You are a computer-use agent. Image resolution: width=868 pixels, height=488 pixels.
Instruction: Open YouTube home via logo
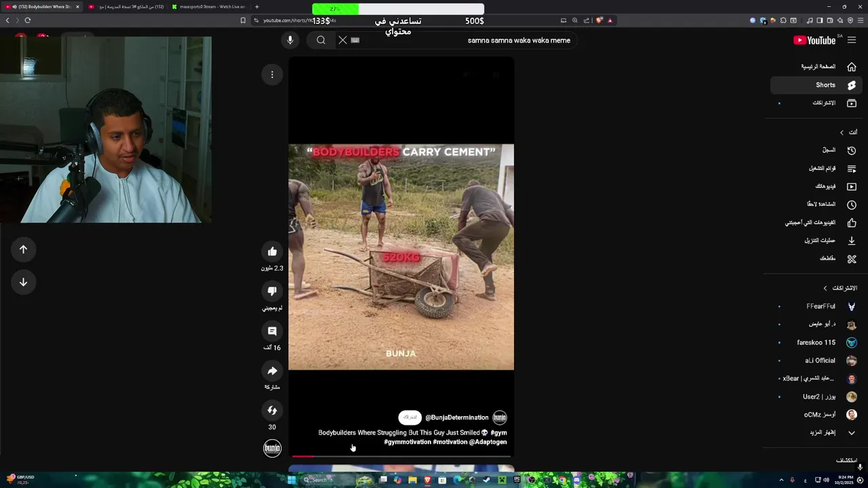tap(814, 40)
